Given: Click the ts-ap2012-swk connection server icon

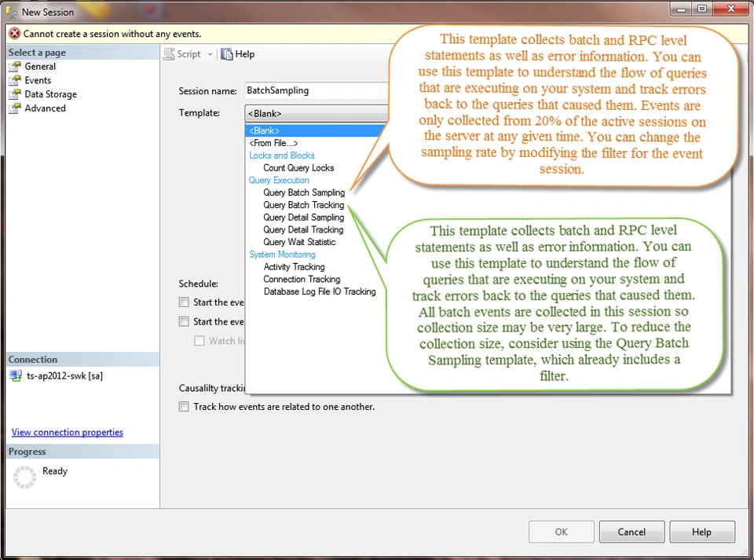Looking at the screenshot, I should (16, 375).
